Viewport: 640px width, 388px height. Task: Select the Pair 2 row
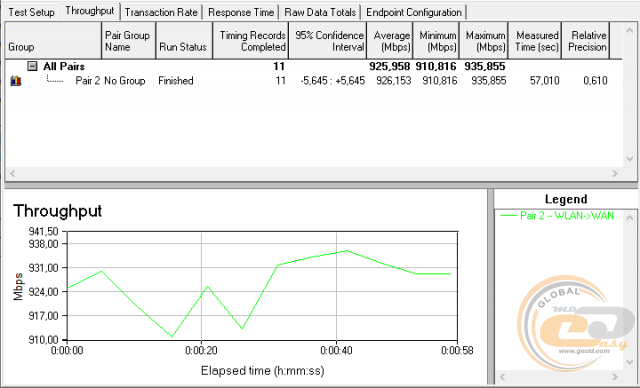[x=310, y=81]
